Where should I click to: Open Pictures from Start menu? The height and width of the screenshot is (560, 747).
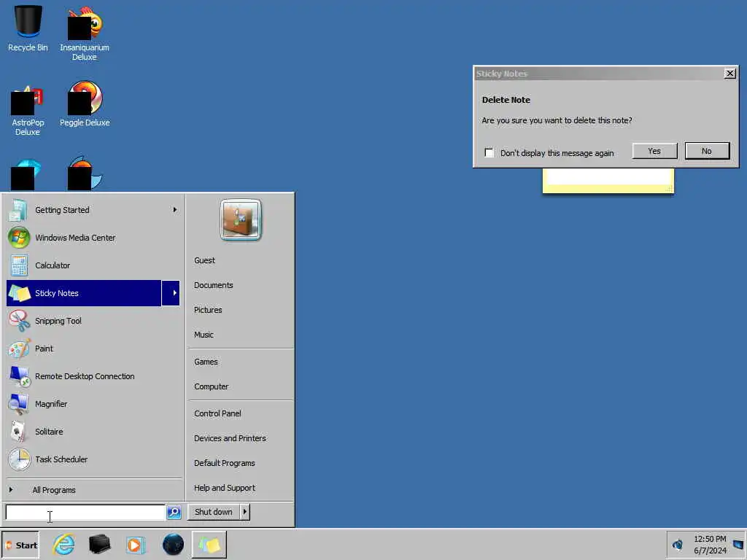pos(208,310)
